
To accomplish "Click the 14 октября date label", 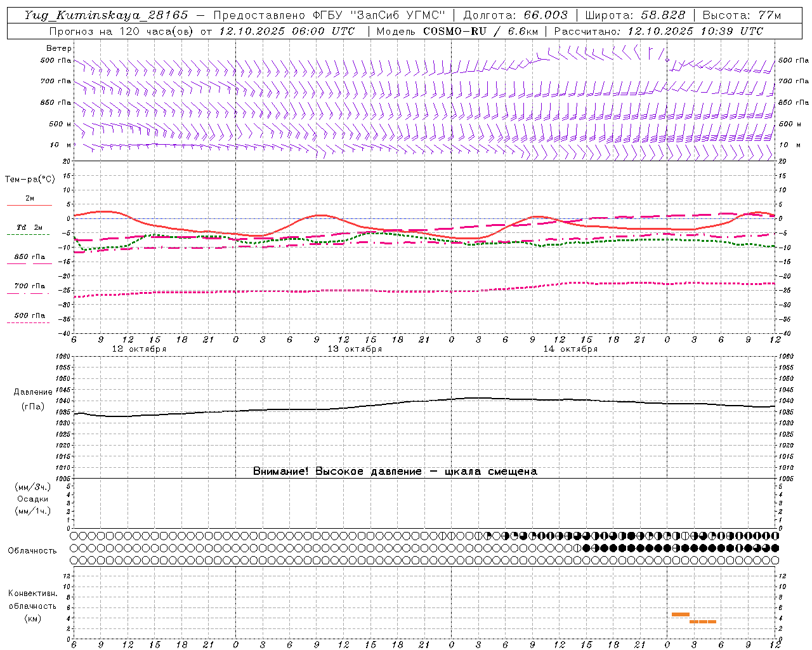I will tap(570, 349).
